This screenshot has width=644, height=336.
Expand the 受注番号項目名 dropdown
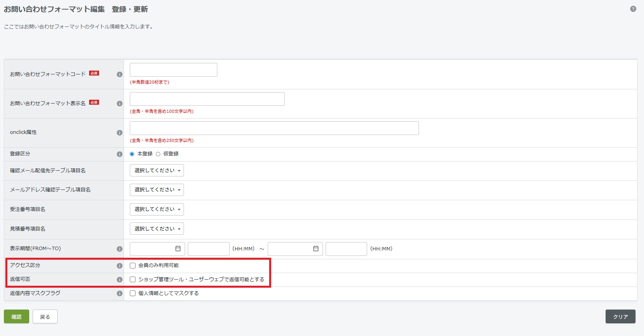[x=157, y=209]
